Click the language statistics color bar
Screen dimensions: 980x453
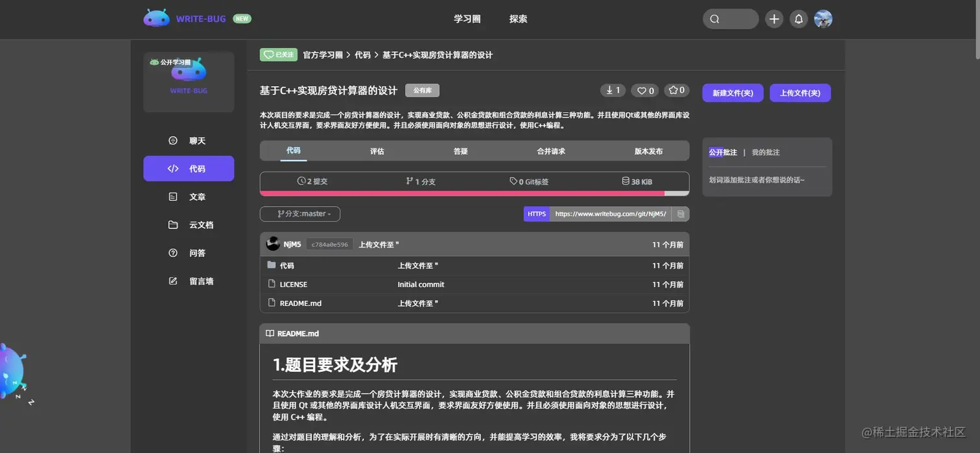474,193
